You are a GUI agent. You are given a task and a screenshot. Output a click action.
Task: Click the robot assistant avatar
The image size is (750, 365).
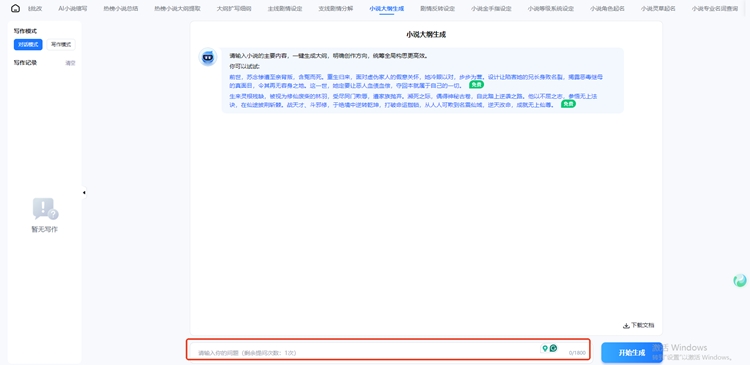coord(208,57)
